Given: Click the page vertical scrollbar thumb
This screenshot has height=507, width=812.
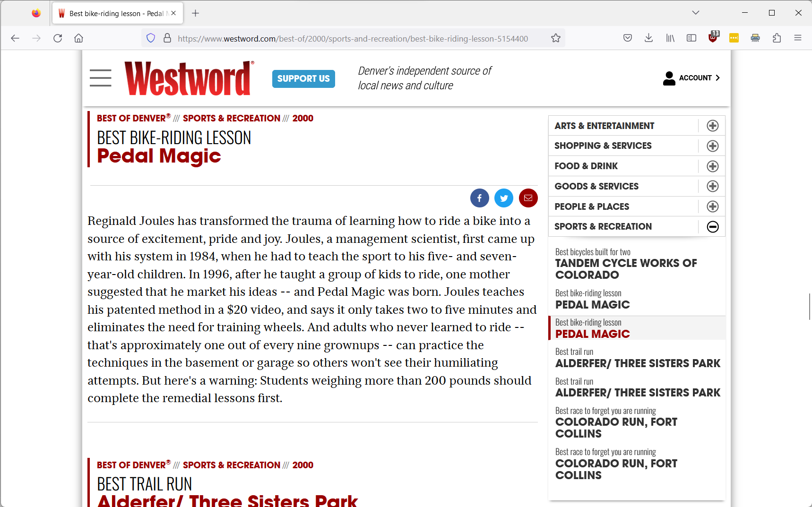Looking at the screenshot, I should pyautogui.click(x=810, y=306).
